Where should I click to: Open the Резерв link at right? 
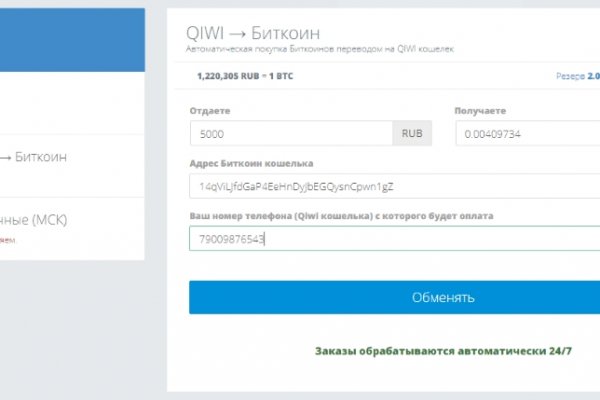(578, 75)
